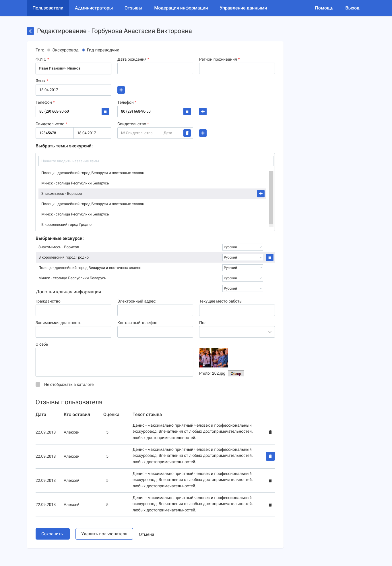
Task: Click the back arrow next to Редактирование title
Action: (30, 31)
